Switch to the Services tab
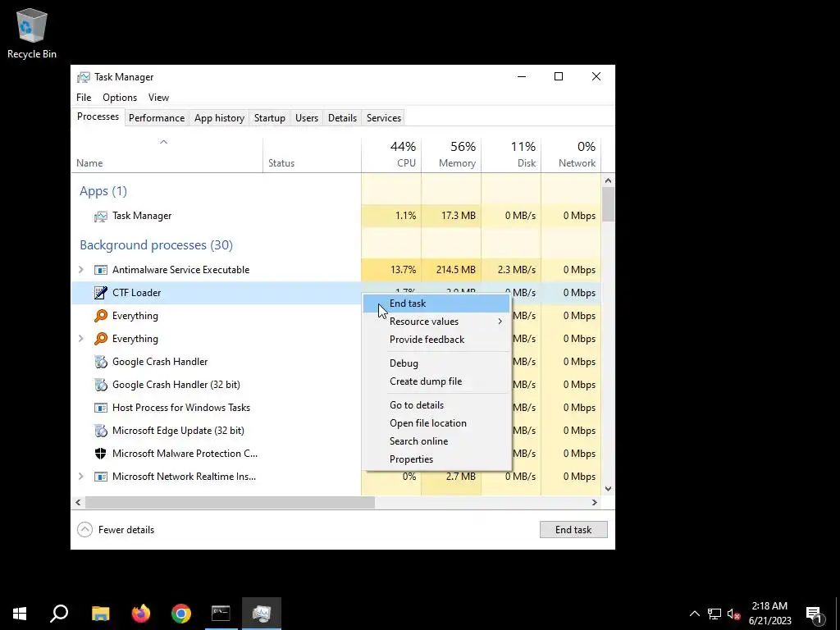This screenshot has width=840, height=630. point(384,118)
